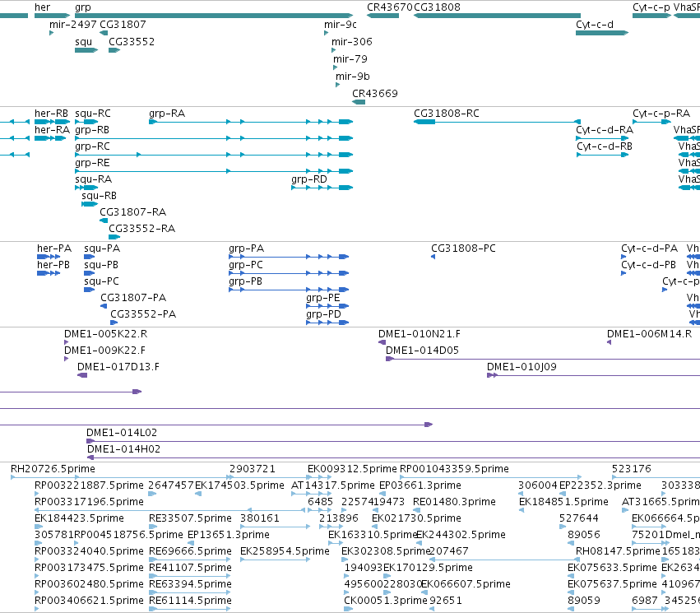Screen dimensions: 700x613
Task: Click the CG31807-PA protein label
Action: pyautogui.click(x=133, y=298)
